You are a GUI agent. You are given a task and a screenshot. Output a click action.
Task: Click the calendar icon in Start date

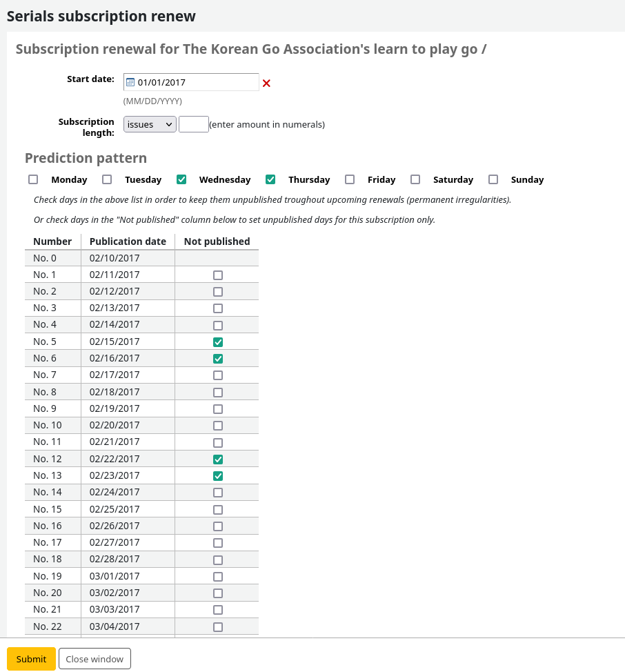(130, 82)
